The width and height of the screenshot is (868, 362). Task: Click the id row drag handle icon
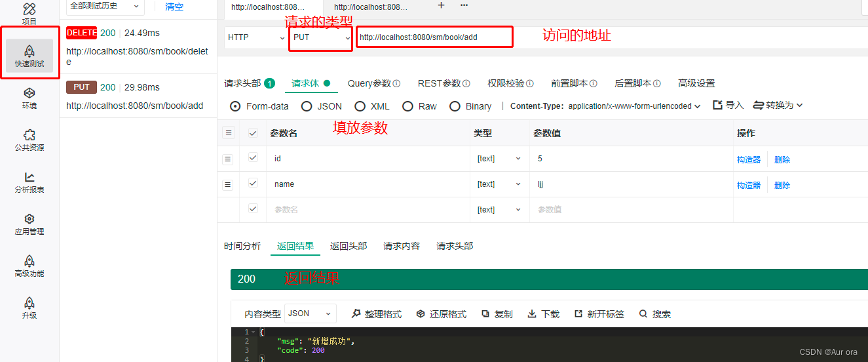228,159
